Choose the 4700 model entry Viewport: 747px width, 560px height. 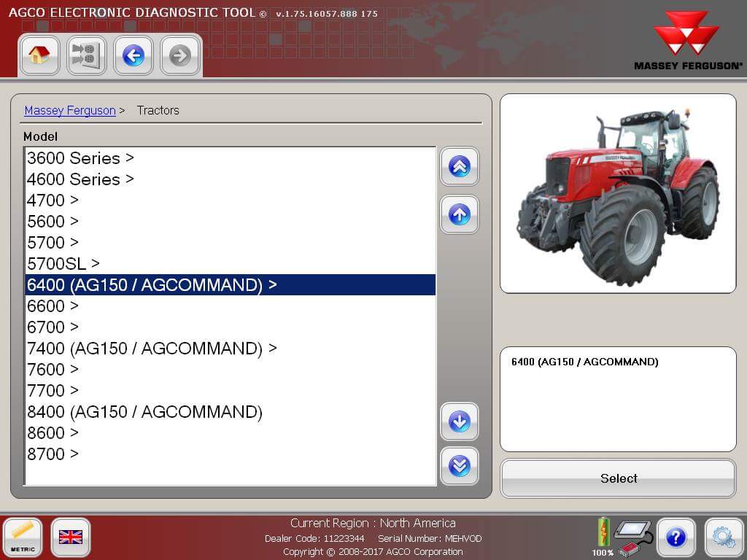tap(230, 200)
